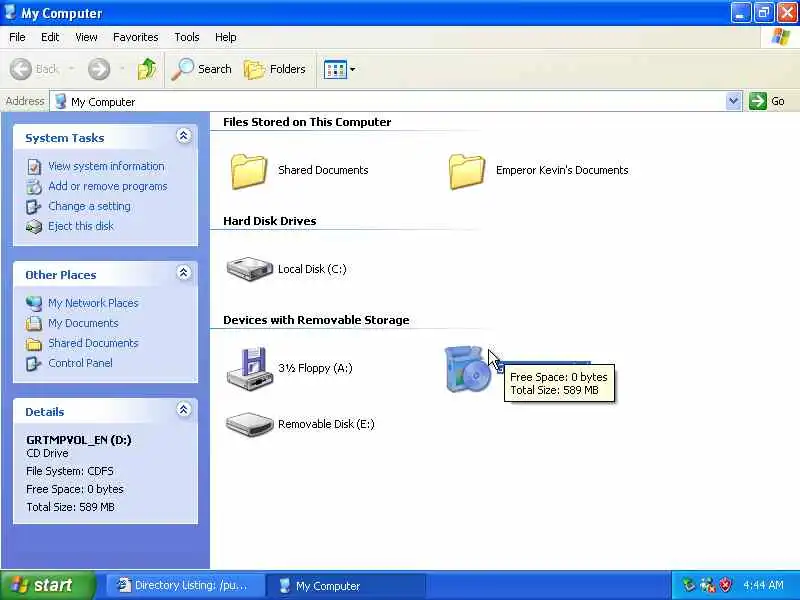
Task: Select the Shared Documents folder icon
Action: (249, 171)
